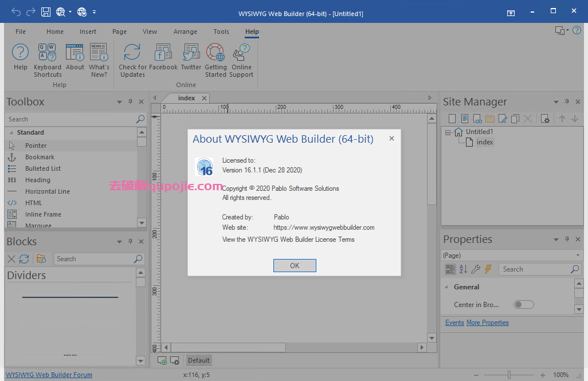
Task: Open the wysiwygwebbuilder.com web site link
Action: click(324, 227)
